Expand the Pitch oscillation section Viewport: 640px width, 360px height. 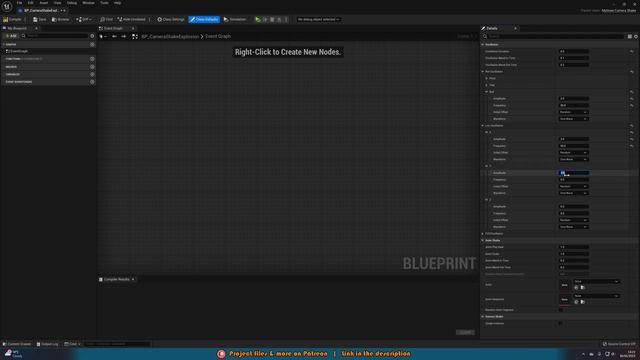click(487, 78)
